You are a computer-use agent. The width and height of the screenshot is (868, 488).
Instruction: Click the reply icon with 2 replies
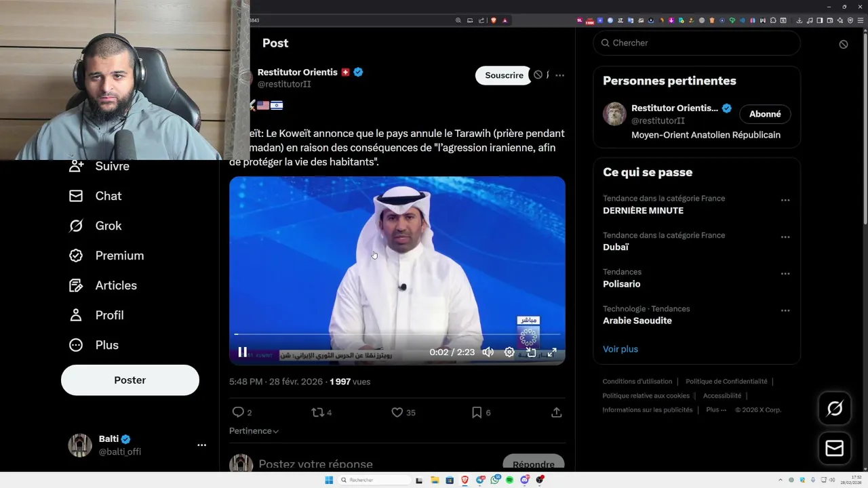coord(238,412)
